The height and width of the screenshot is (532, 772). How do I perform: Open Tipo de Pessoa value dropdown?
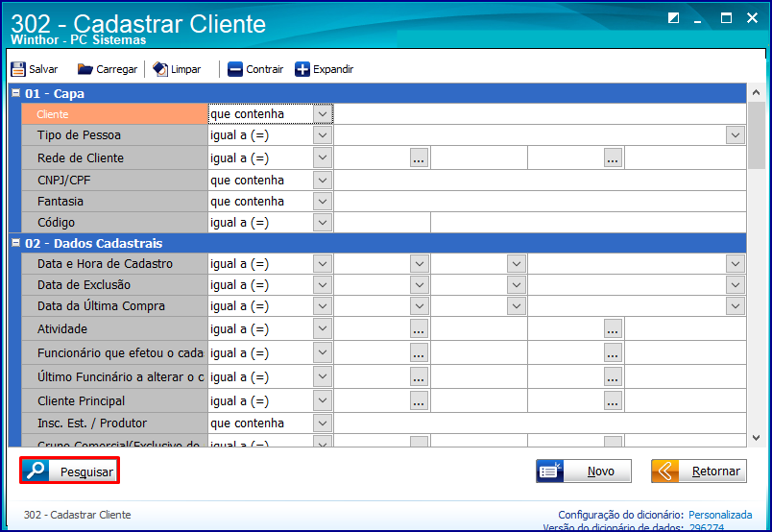[736, 135]
